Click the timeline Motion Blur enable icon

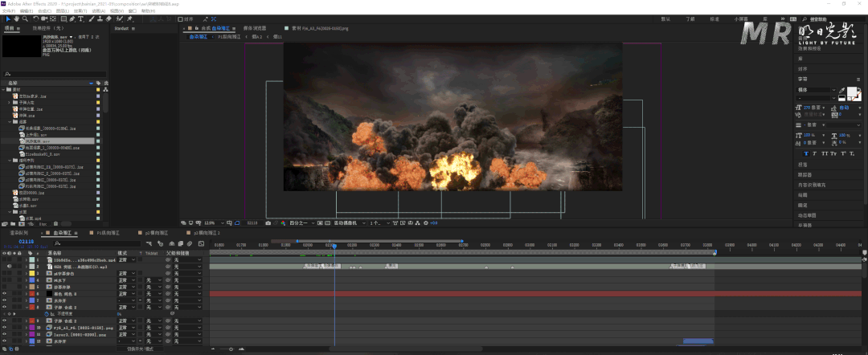coord(190,243)
